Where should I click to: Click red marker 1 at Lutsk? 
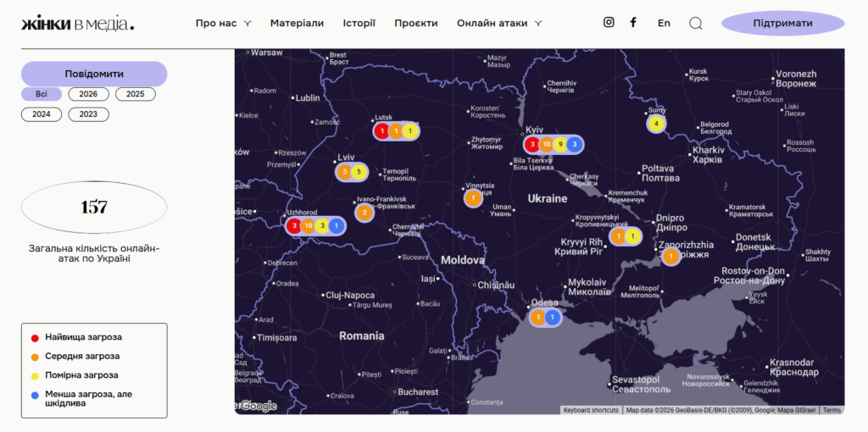click(x=381, y=131)
